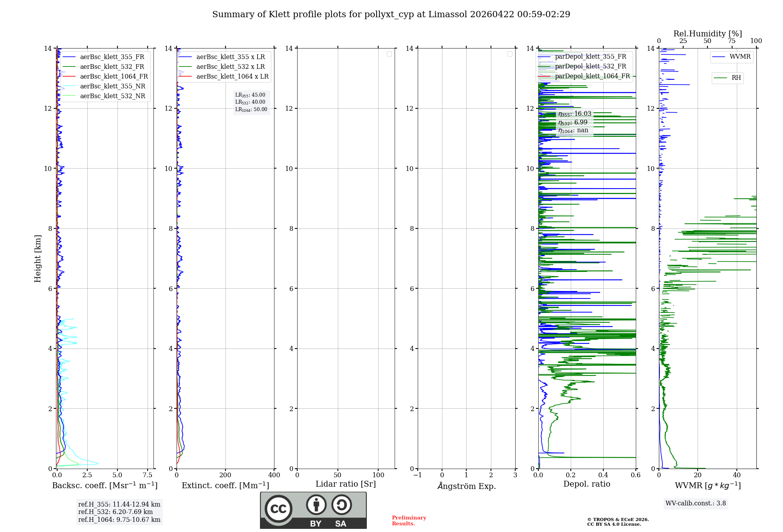783x532 pixels.
Task: Click empty legend box in Ångström Exp. panel
Action: 510,54
